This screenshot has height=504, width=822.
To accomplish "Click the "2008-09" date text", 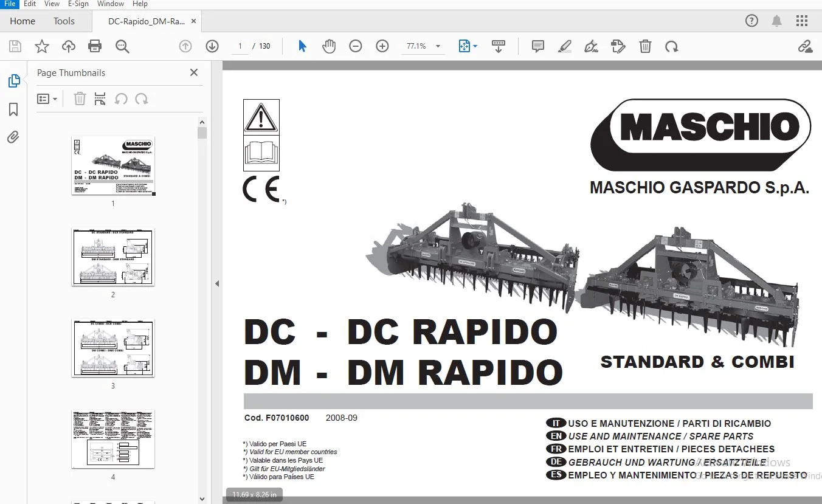I will [x=342, y=418].
